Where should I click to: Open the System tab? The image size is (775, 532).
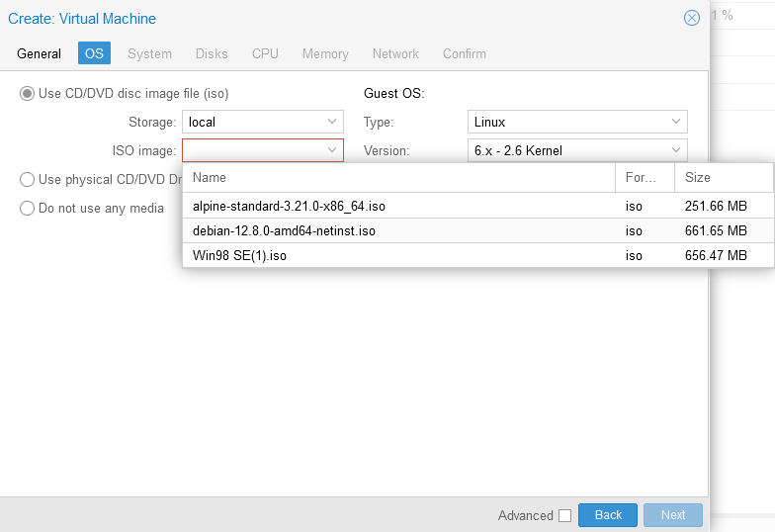150,53
